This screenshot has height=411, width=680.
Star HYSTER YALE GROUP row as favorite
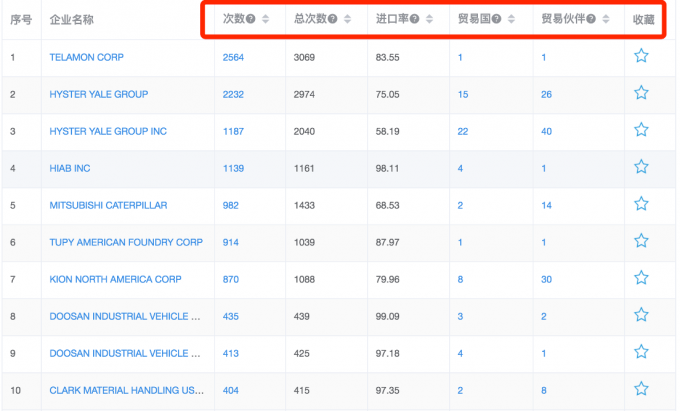click(x=641, y=93)
